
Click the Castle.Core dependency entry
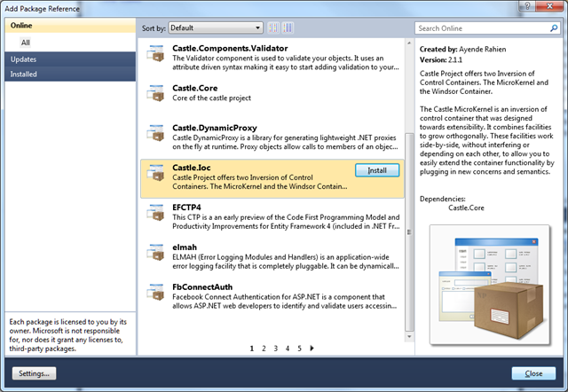pos(466,208)
